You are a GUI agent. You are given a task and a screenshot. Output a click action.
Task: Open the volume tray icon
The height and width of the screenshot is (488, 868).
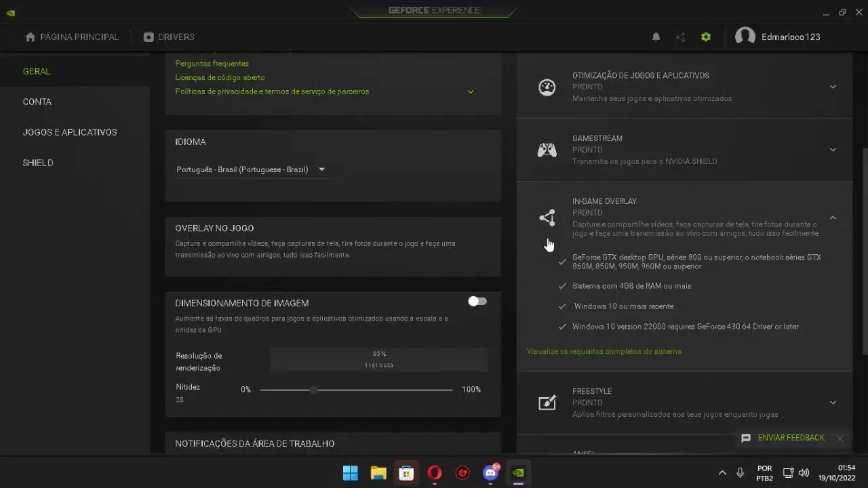pos(804,473)
